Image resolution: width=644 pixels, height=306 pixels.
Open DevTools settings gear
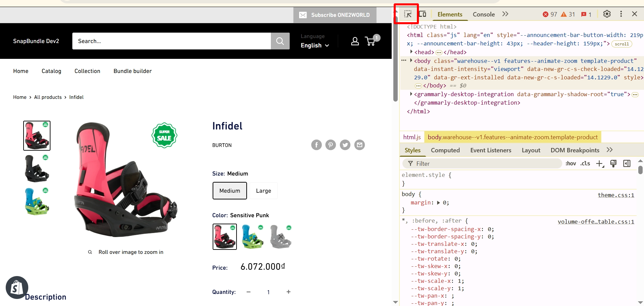pos(607,14)
